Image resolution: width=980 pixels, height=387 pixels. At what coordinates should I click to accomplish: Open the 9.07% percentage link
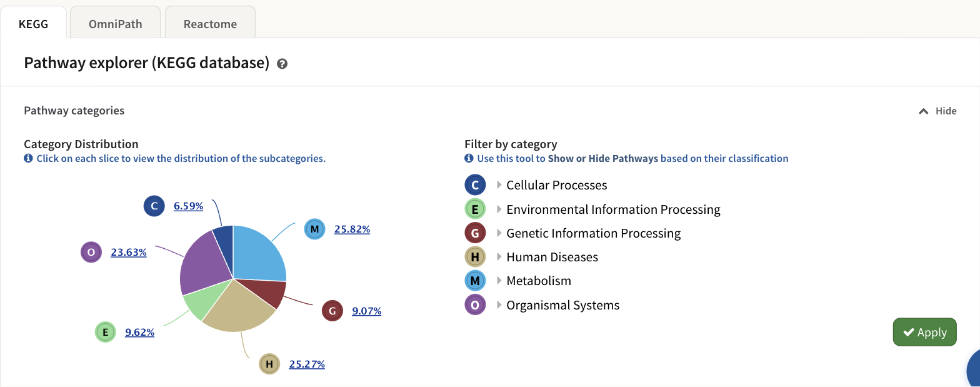point(367,311)
